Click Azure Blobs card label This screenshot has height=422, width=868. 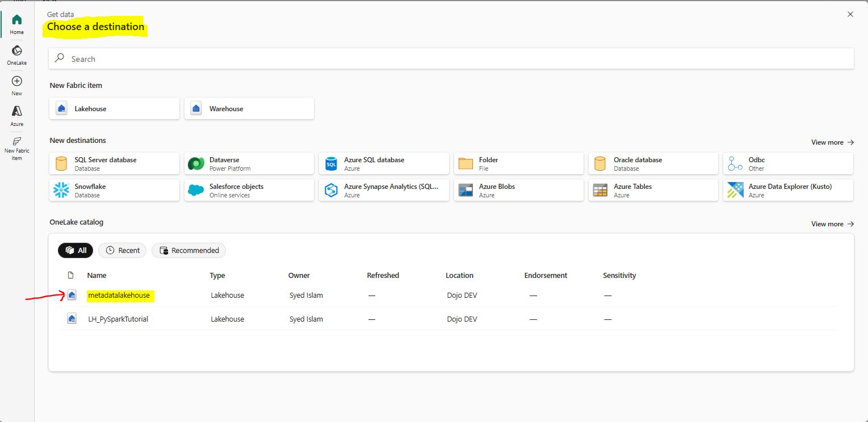click(497, 187)
